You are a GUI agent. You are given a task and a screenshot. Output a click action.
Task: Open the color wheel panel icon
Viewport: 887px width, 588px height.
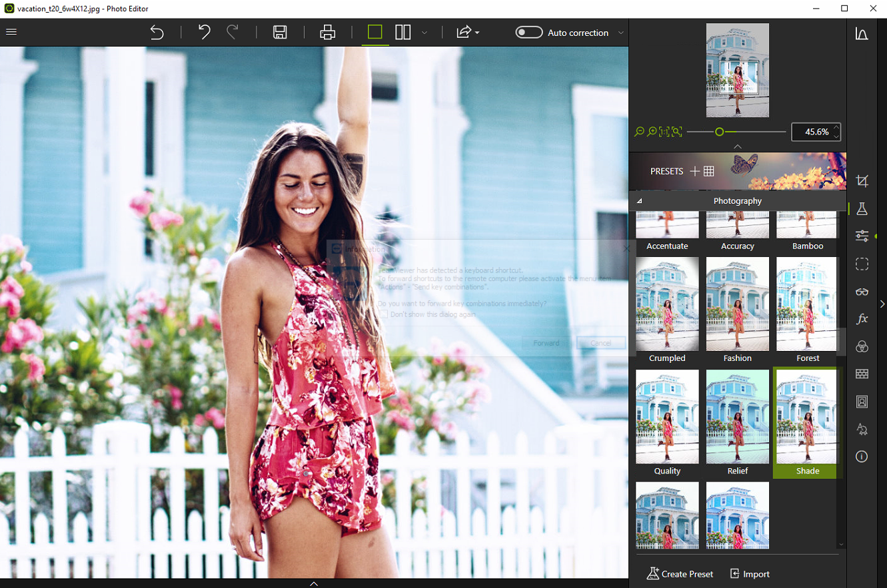tap(862, 346)
